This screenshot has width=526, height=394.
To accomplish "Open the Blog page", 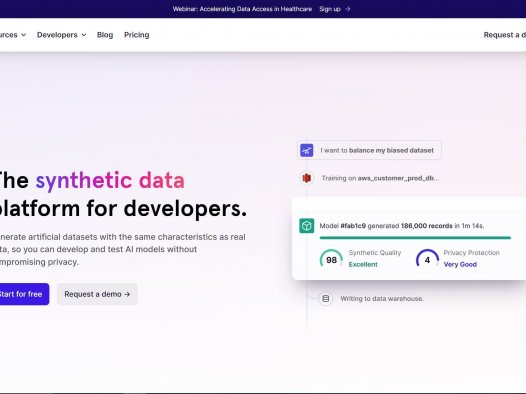I will pos(105,35).
